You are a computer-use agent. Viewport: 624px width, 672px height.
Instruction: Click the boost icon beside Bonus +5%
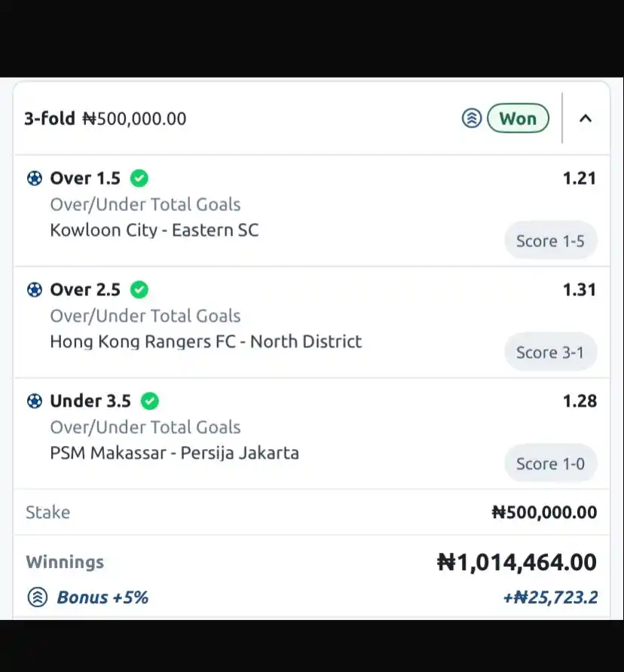[38, 597]
